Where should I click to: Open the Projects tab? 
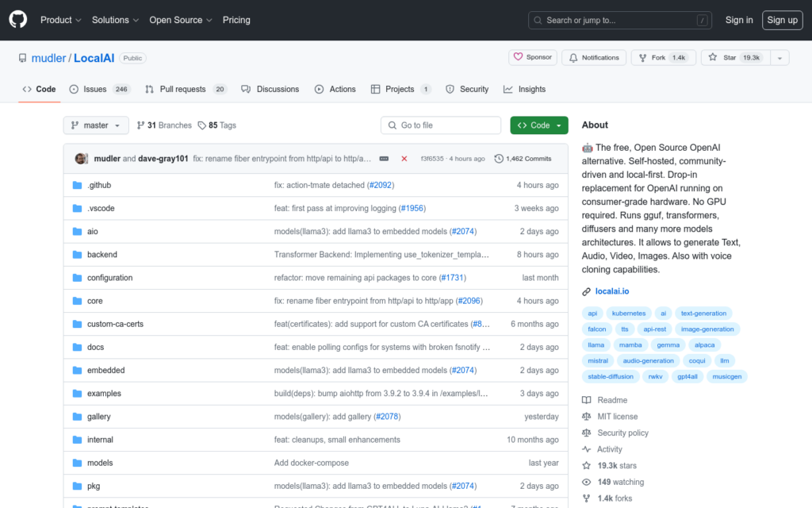click(x=400, y=89)
